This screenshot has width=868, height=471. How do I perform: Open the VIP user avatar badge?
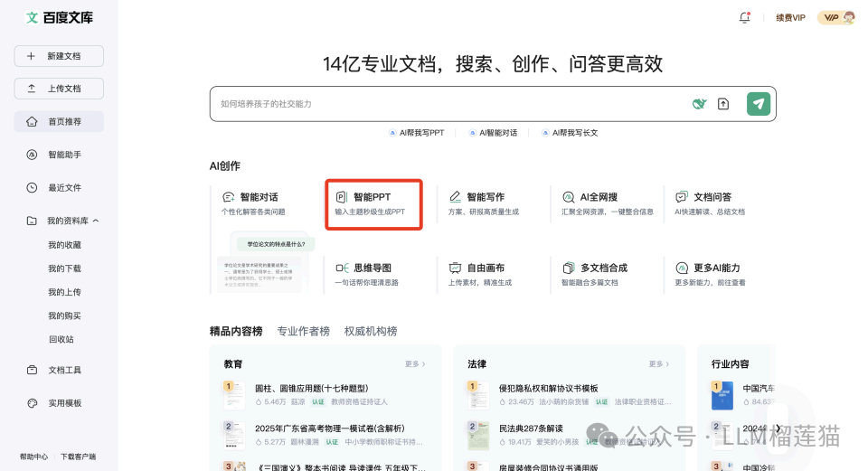[x=837, y=18]
